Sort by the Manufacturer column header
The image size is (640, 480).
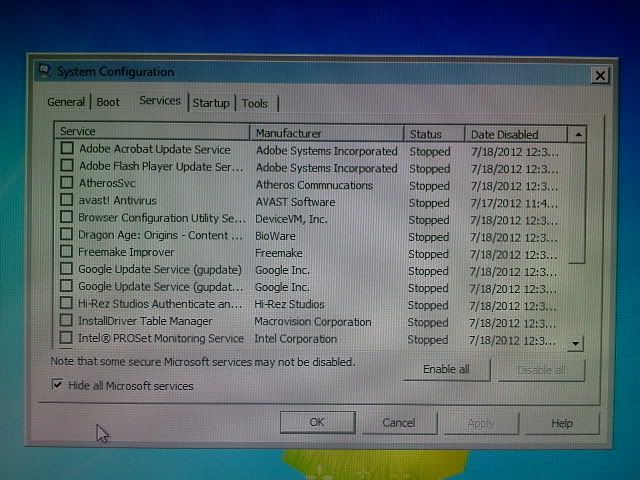(x=327, y=133)
